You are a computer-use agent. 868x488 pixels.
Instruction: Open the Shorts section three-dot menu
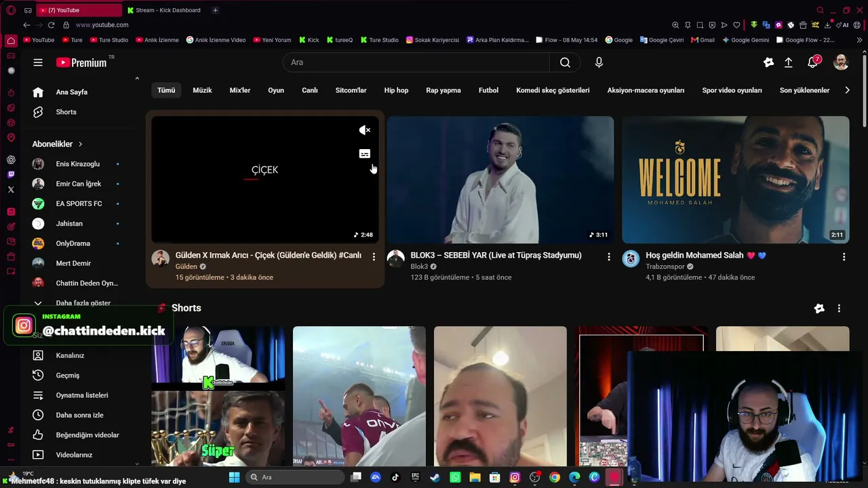(x=839, y=308)
